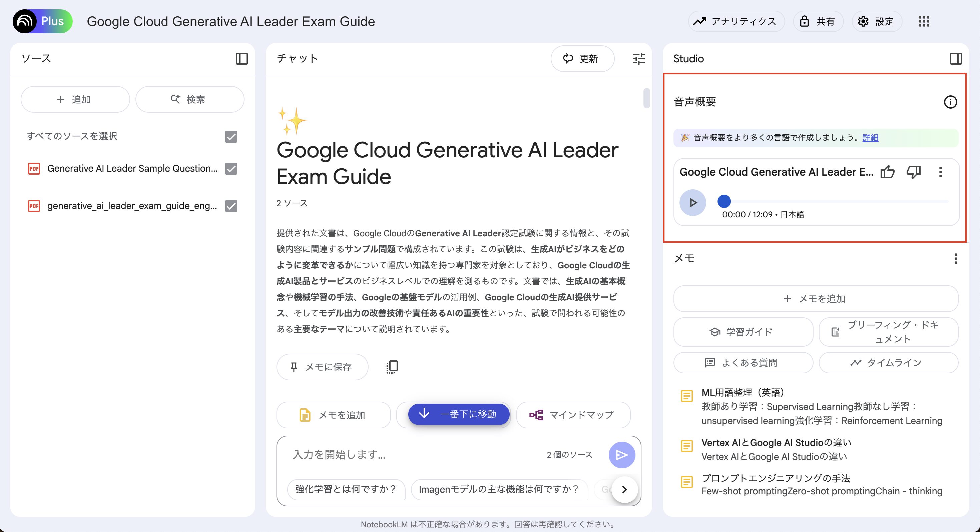Show more suggested questions with chevron
The width and height of the screenshot is (980, 532).
624,489
